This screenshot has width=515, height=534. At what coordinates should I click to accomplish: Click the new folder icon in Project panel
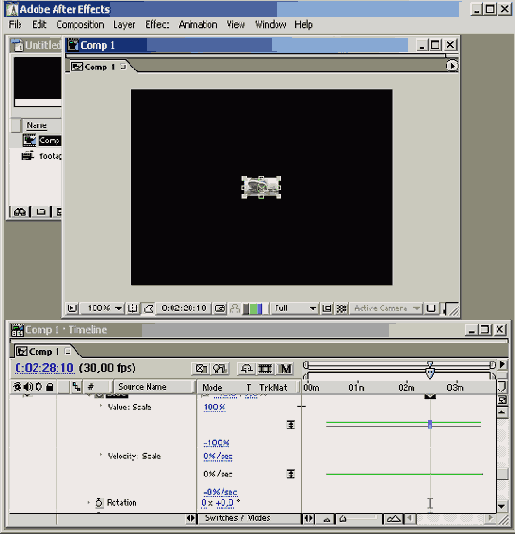point(41,212)
